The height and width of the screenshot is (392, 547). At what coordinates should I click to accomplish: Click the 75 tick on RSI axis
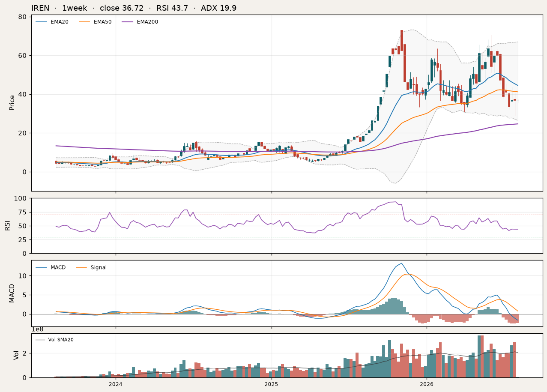pos(23,212)
